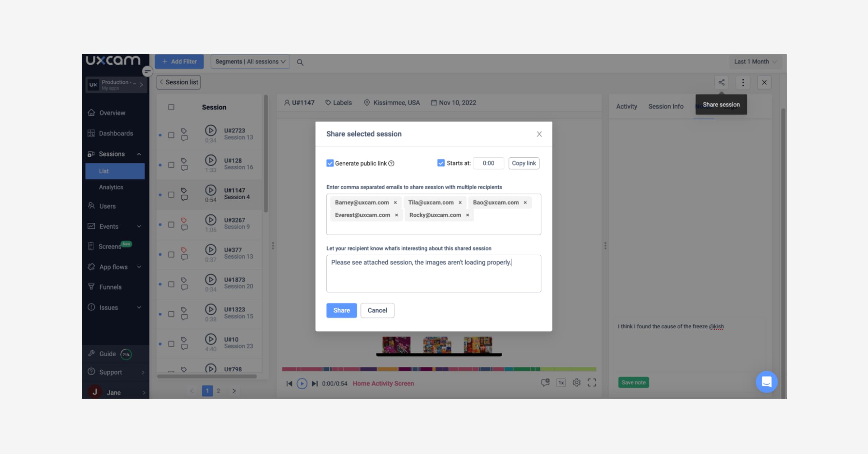
Task: Open Funnels in the sidebar
Action: [x=110, y=287]
